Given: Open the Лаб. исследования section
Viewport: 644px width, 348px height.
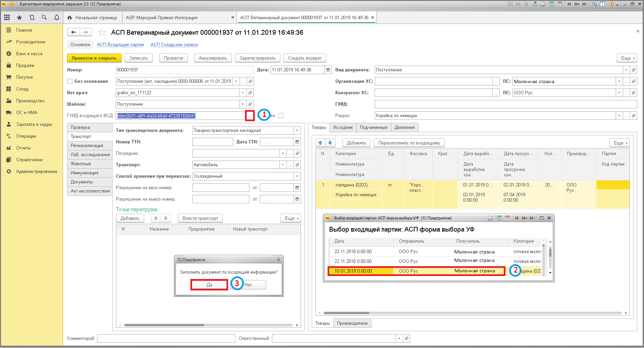Looking at the screenshot, I should coord(90,154).
